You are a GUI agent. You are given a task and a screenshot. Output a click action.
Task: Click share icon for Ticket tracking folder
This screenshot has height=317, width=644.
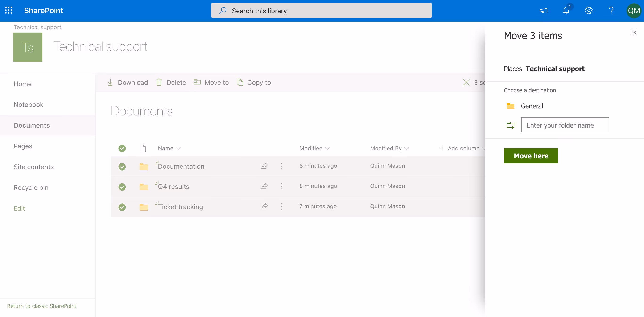264,207
